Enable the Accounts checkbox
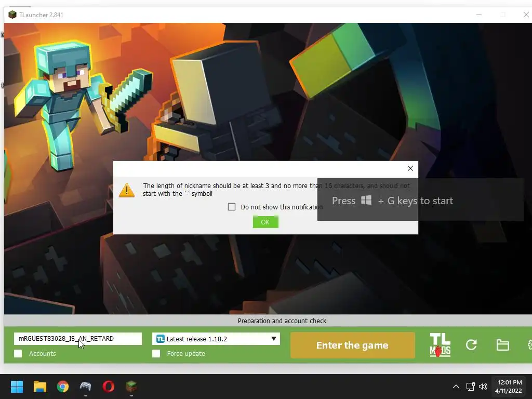This screenshot has width=532, height=399. pyautogui.click(x=18, y=353)
